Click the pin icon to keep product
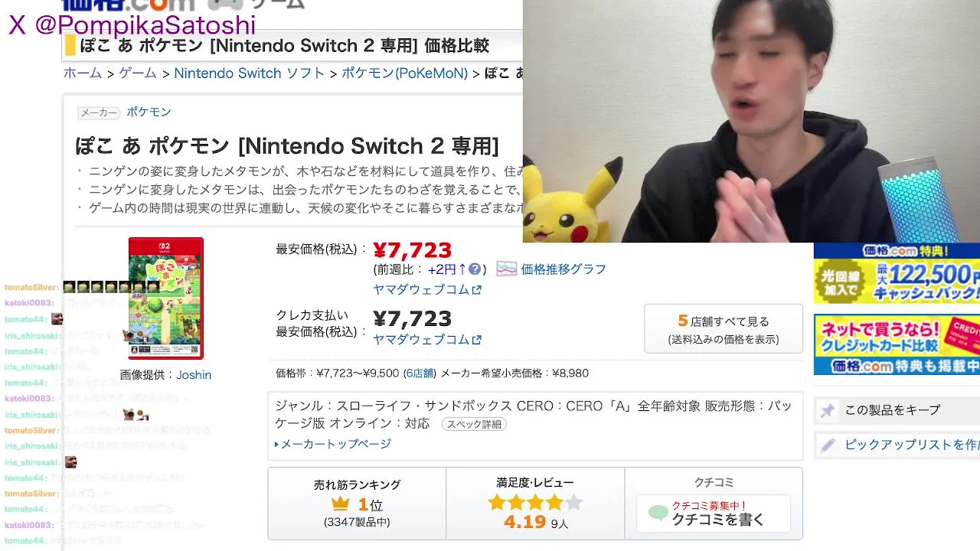Screen dimensions: 980x551 (827, 410)
